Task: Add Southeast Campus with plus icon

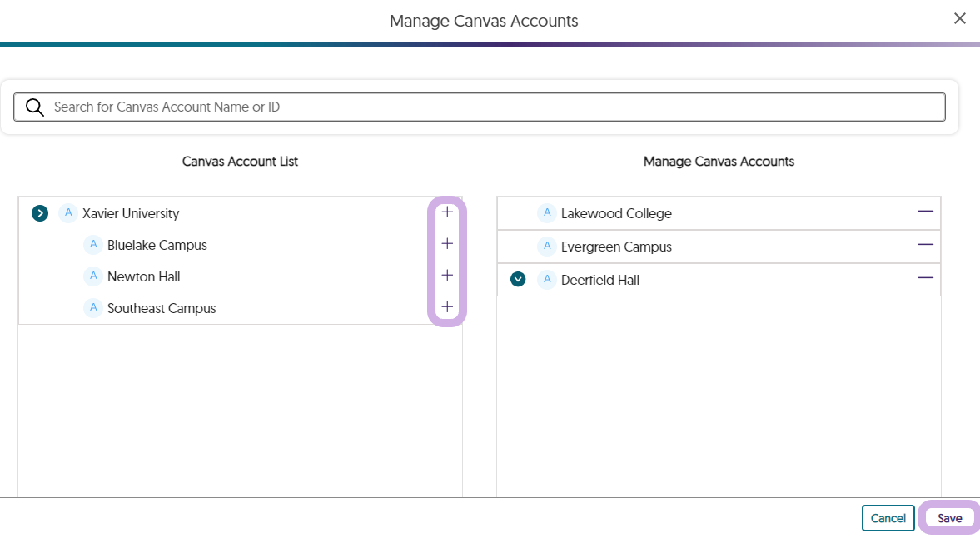Action: coord(447,307)
